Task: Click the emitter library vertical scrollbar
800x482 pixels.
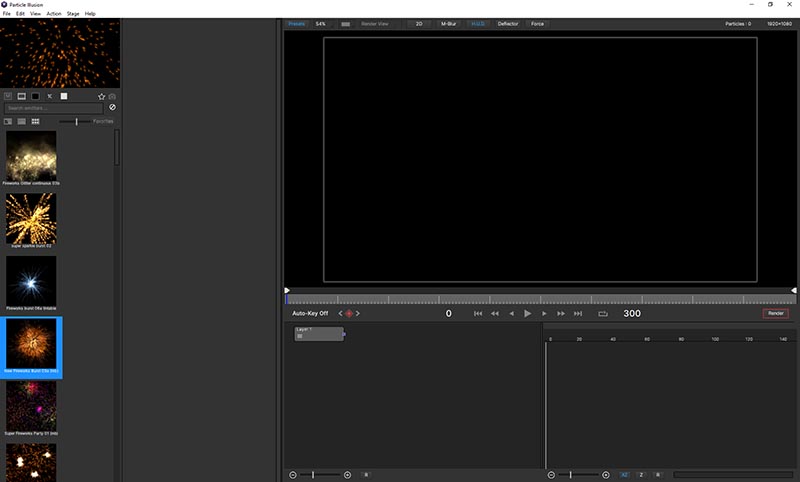Action: coord(117,148)
